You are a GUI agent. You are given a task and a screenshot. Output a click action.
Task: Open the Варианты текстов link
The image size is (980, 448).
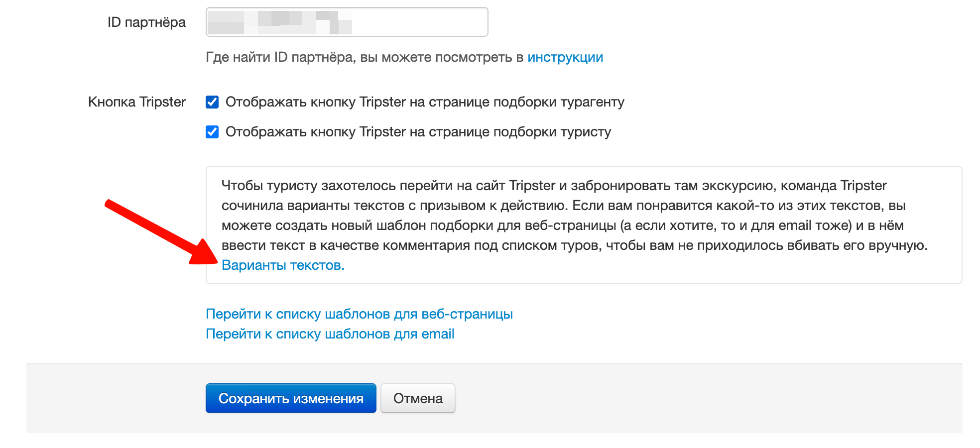point(283,265)
